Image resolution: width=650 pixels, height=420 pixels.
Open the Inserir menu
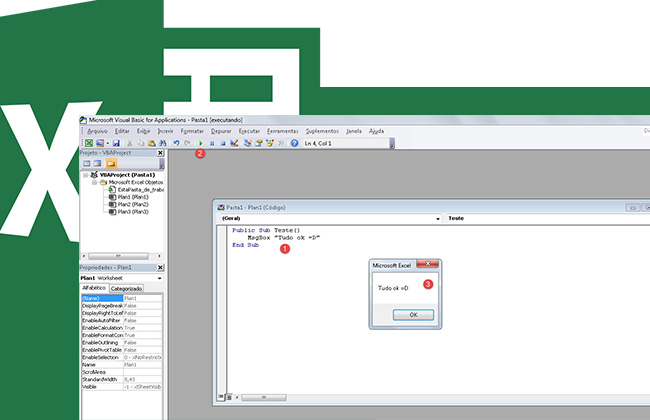tap(165, 131)
